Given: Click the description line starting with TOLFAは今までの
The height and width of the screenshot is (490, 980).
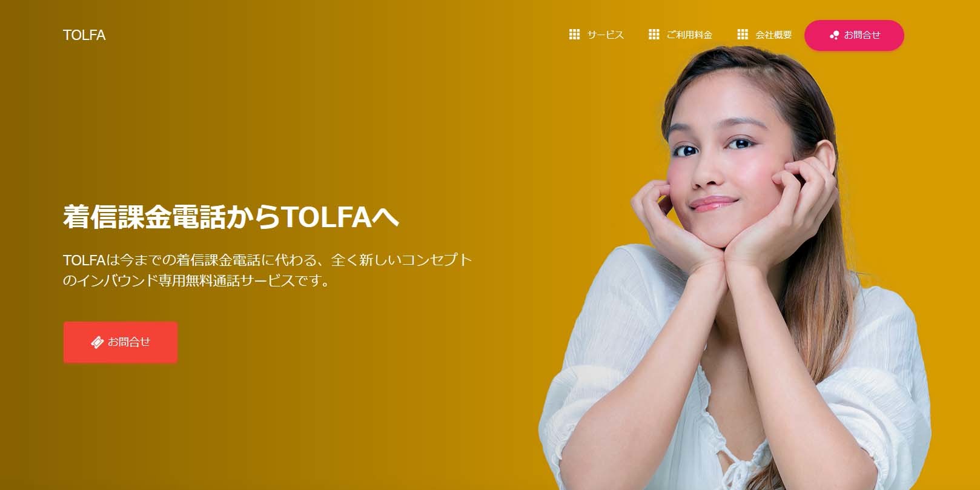Looking at the screenshot, I should 267,260.
